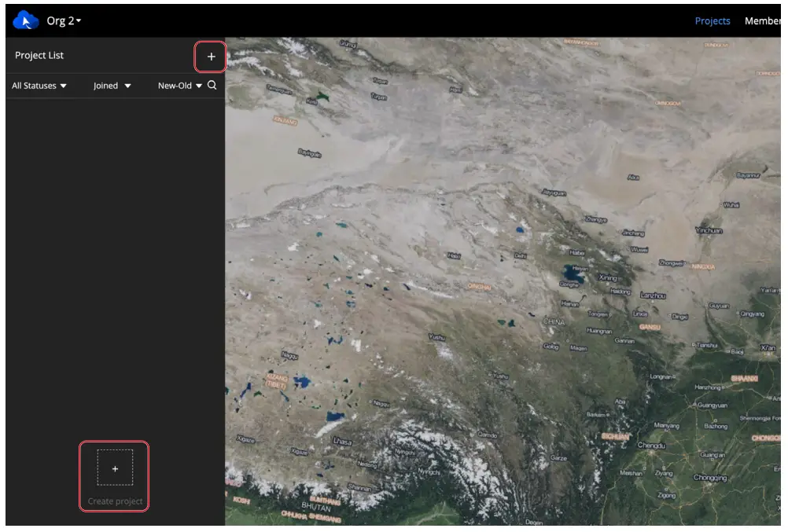
Task: Change sorting via the New-Old dropdown
Action: coord(179,86)
